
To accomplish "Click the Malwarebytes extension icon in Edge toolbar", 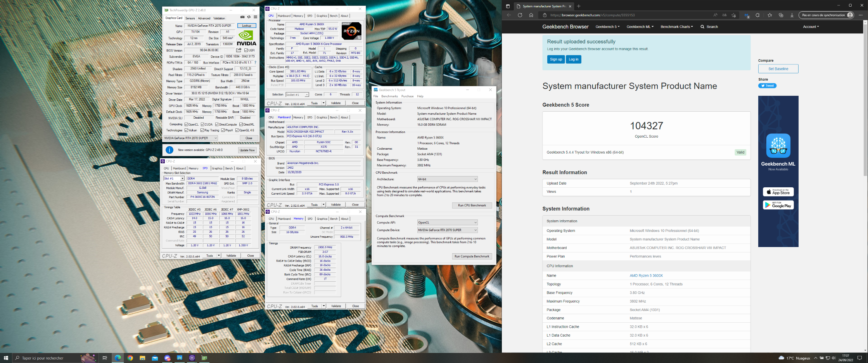I will point(747,16).
